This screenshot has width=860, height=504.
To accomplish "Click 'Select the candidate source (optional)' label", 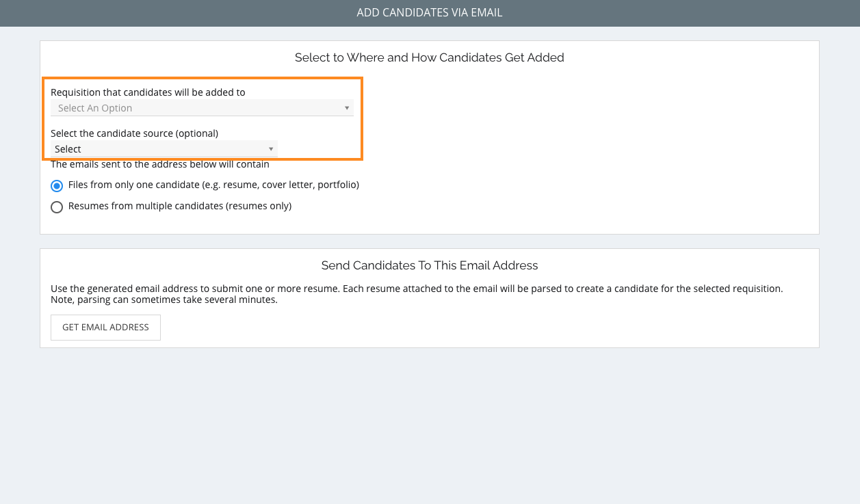I will pyautogui.click(x=134, y=133).
